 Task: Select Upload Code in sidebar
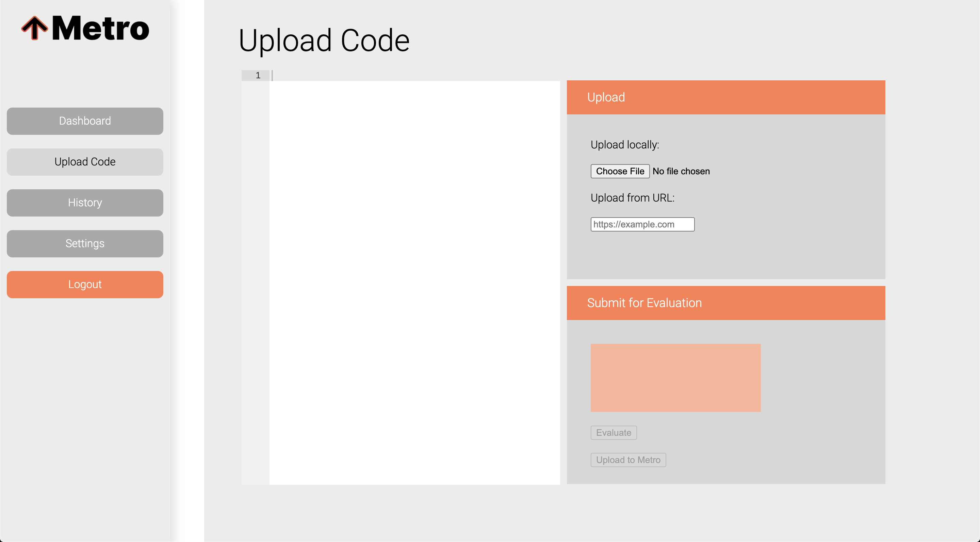coord(85,162)
